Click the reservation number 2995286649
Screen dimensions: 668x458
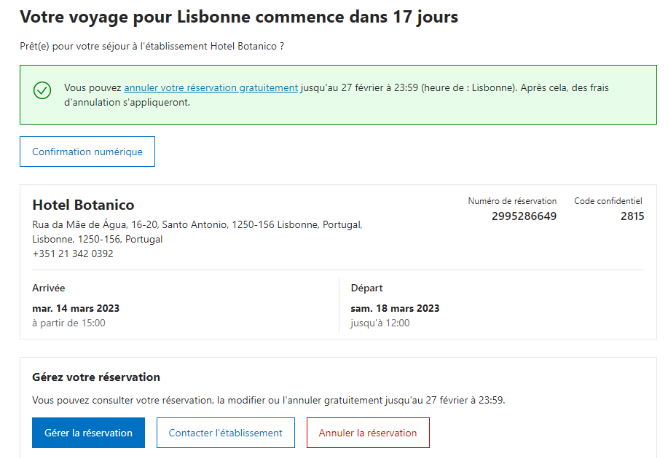coord(524,216)
